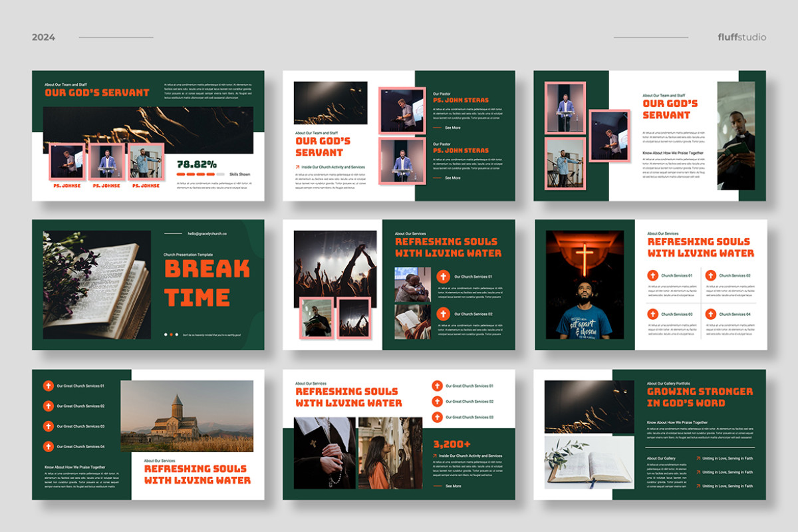Open the church building landscape photo

pos(187,416)
